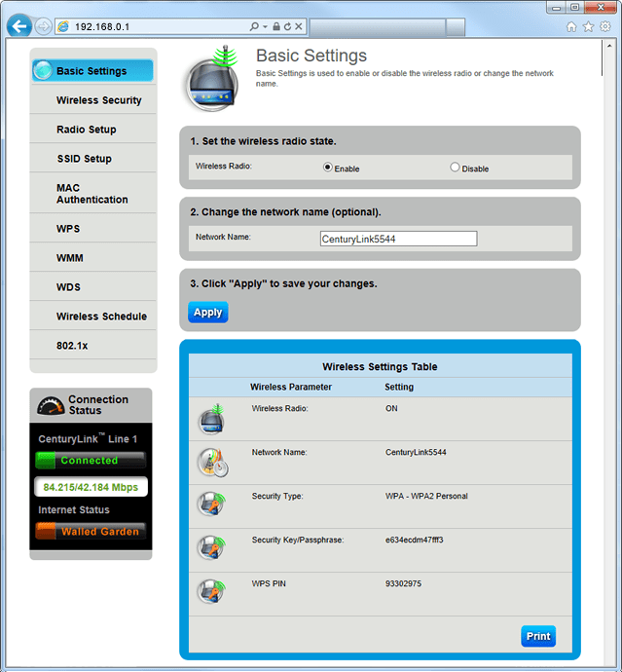Click the browser address bar URL

[102, 26]
